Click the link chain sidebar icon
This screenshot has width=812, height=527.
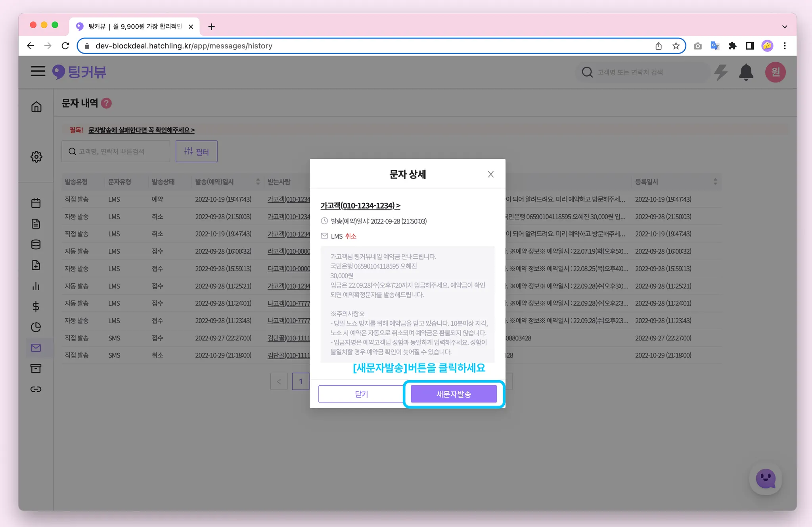(36, 389)
